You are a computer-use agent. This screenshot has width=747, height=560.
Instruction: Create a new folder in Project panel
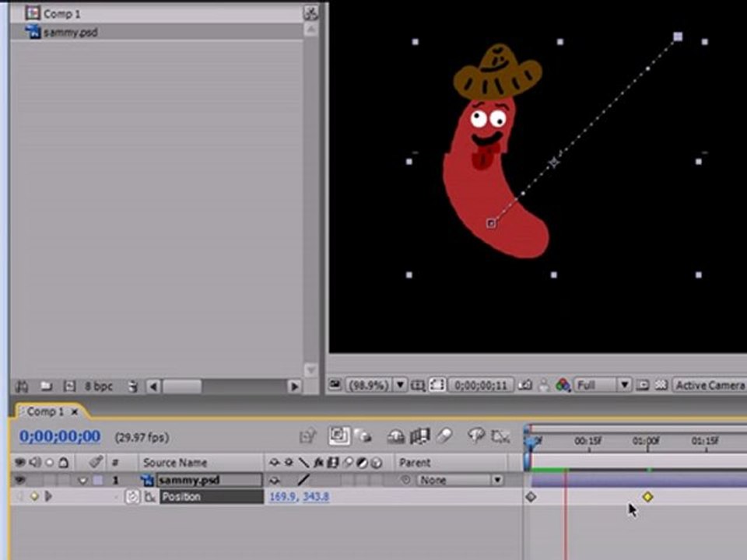pos(46,387)
